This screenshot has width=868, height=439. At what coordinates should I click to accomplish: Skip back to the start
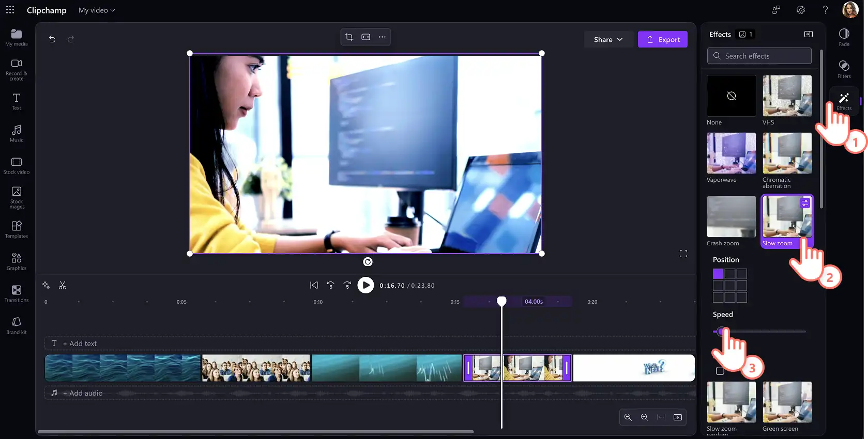(314, 285)
